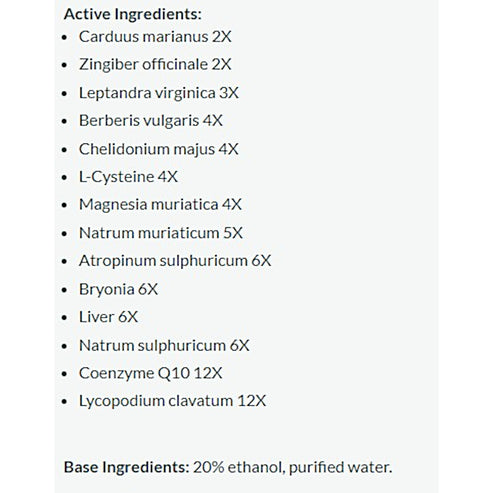Select the Liver 6X list item
Screen dimensions: 493x493
pyautogui.click(x=108, y=317)
